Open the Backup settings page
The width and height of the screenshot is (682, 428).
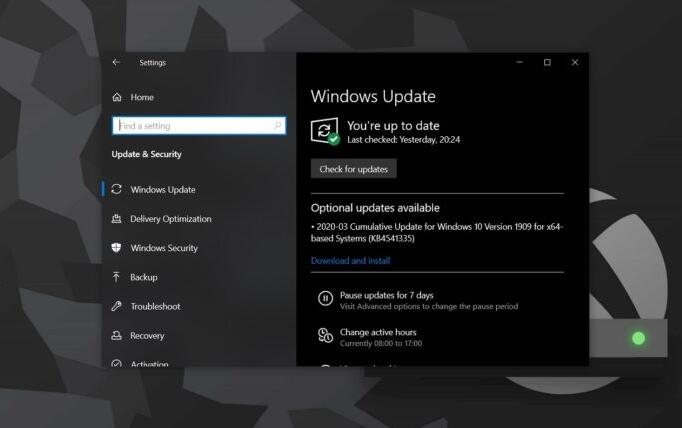coord(144,277)
